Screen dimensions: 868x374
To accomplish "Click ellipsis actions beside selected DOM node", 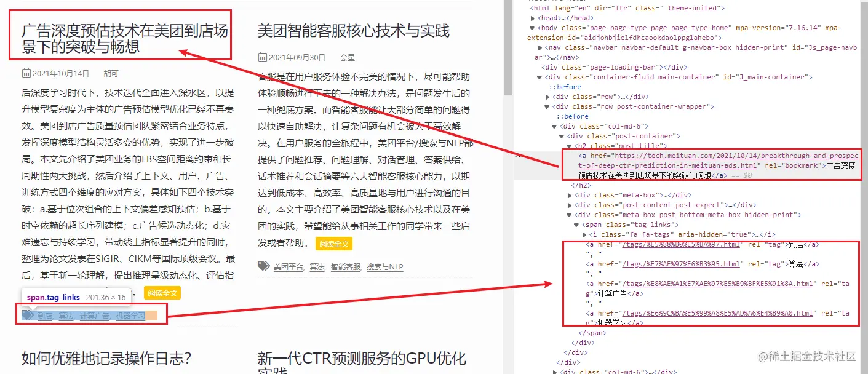I will (x=517, y=156).
